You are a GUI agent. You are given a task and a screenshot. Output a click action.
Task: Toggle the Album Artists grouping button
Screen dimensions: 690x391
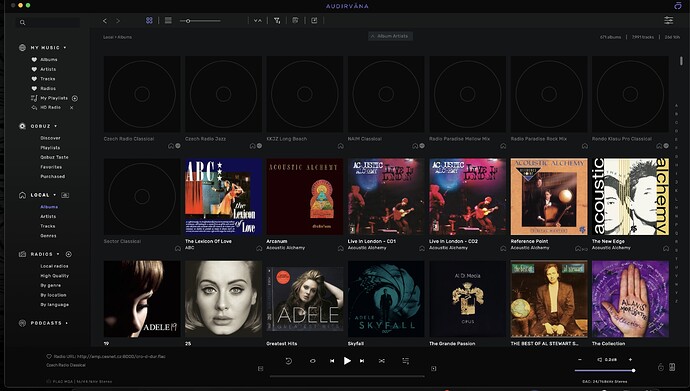click(x=390, y=36)
